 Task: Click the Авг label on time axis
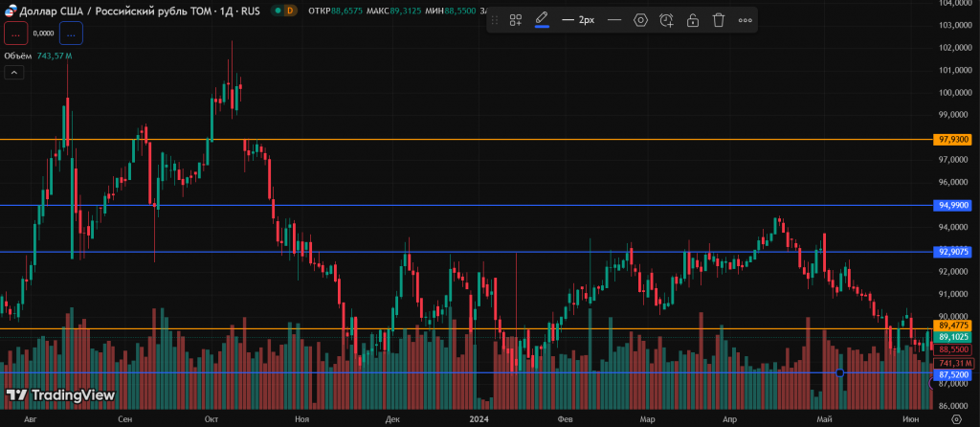[30, 418]
